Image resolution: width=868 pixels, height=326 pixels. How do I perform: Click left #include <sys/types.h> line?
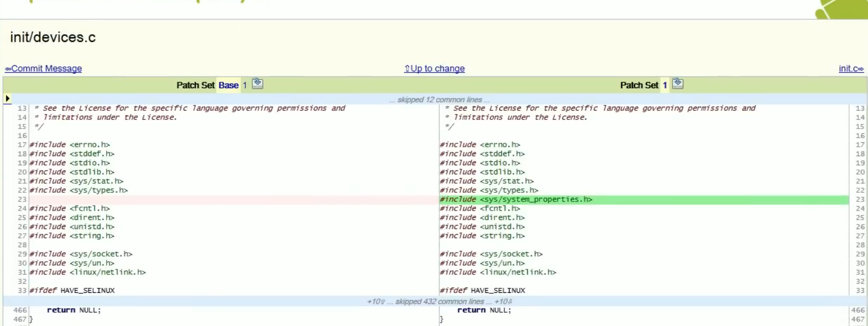click(x=79, y=190)
